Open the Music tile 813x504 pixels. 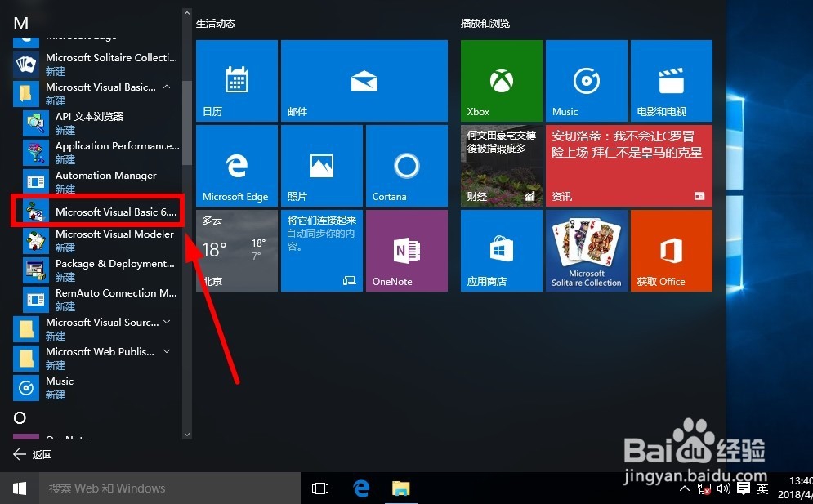pyautogui.click(x=587, y=81)
